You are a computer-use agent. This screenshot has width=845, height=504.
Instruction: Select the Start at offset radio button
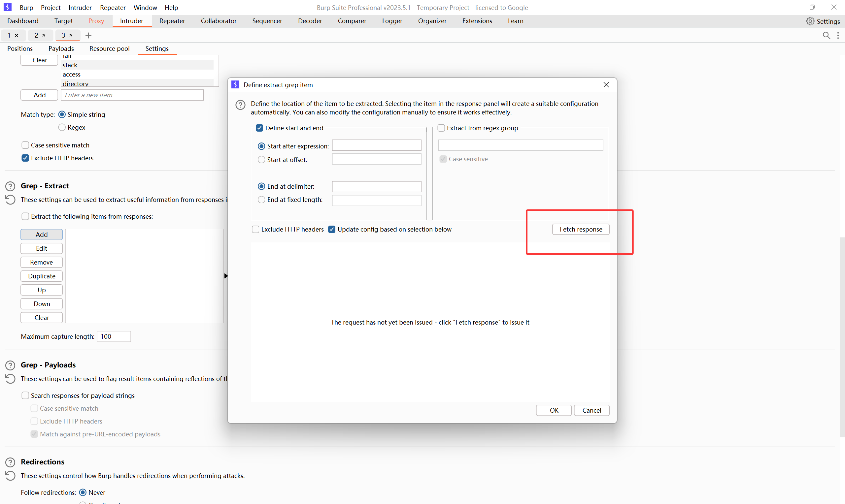[261, 160]
